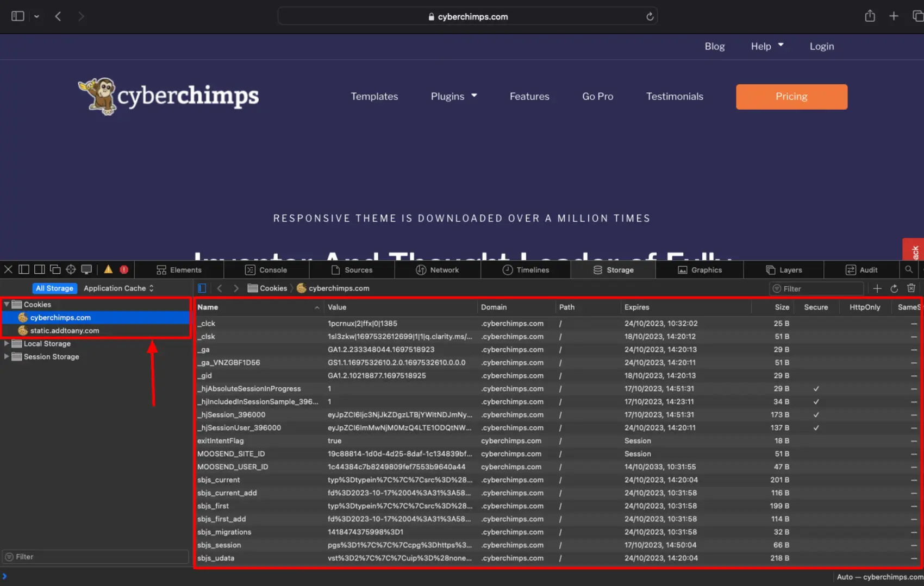The width and height of the screenshot is (924, 586).
Task: Expand the Plugins navigation dropdown
Action: pos(454,96)
